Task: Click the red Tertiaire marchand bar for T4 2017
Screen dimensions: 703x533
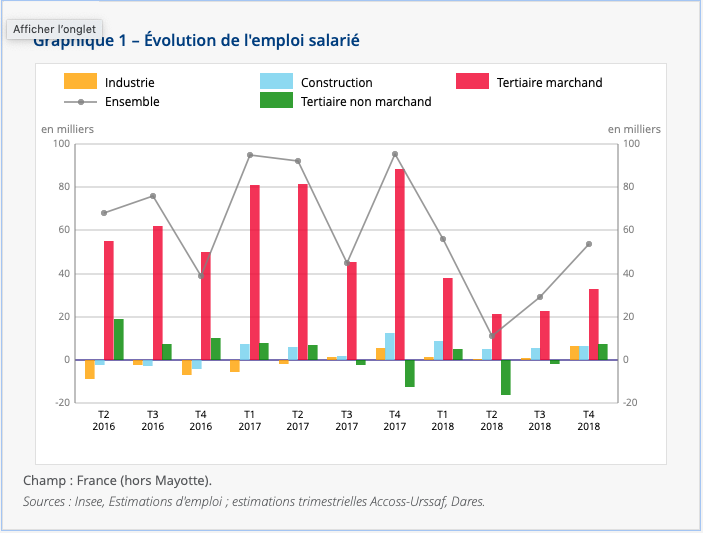Action: click(400, 264)
